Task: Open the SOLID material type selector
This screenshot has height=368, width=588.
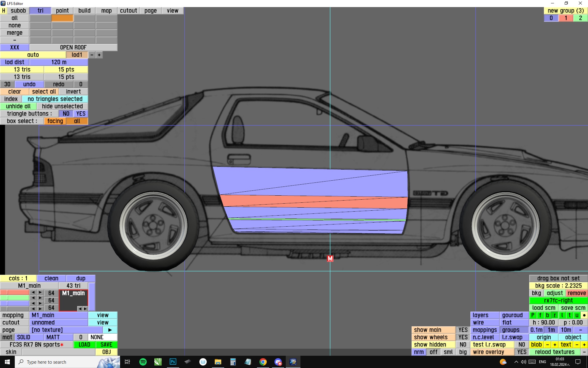Action: 24,337
